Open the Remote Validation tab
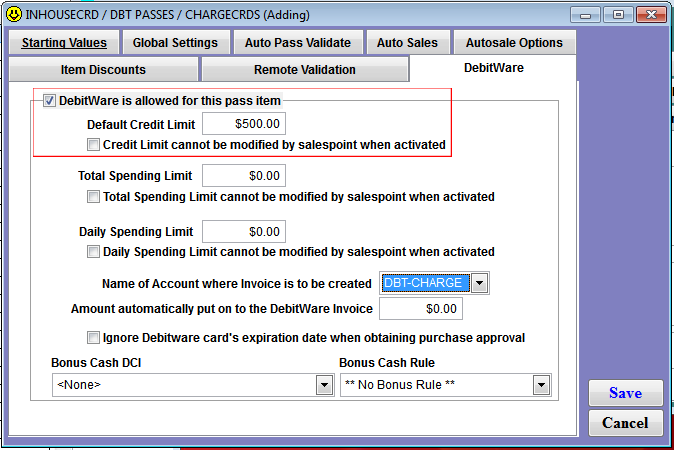 (305, 70)
